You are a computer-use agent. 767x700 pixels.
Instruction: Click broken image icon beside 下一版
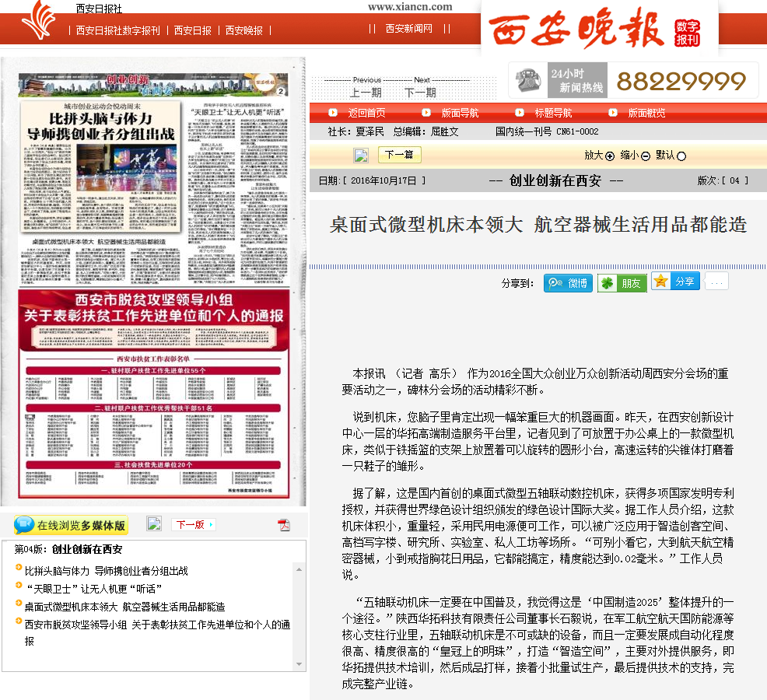[x=154, y=524]
